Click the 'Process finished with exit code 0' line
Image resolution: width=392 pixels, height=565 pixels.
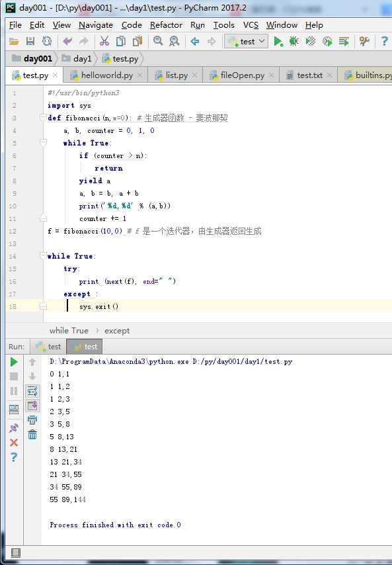tap(115, 525)
